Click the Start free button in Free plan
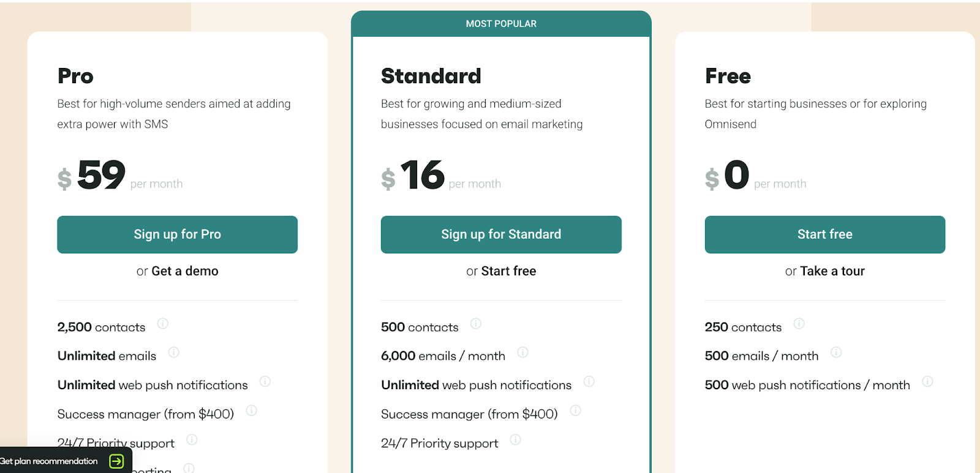The width and height of the screenshot is (980, 473). pyautogui.click(x=824, y=234)
